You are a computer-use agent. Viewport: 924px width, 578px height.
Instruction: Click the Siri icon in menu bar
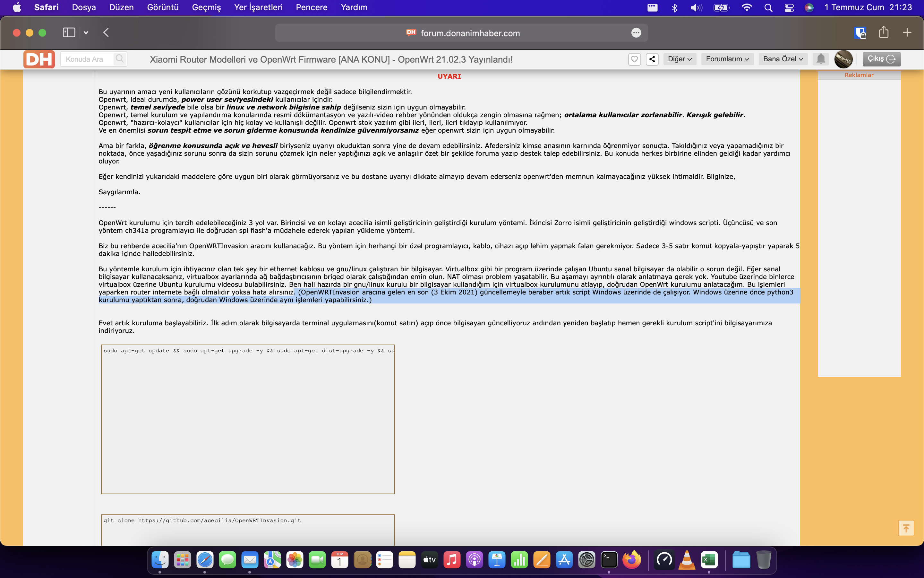(809, 8)
